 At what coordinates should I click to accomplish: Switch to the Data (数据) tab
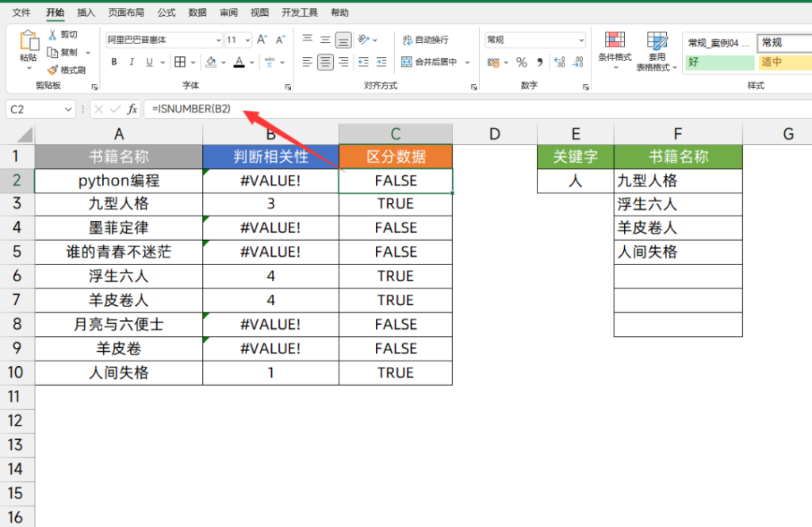tap(197, 13)
